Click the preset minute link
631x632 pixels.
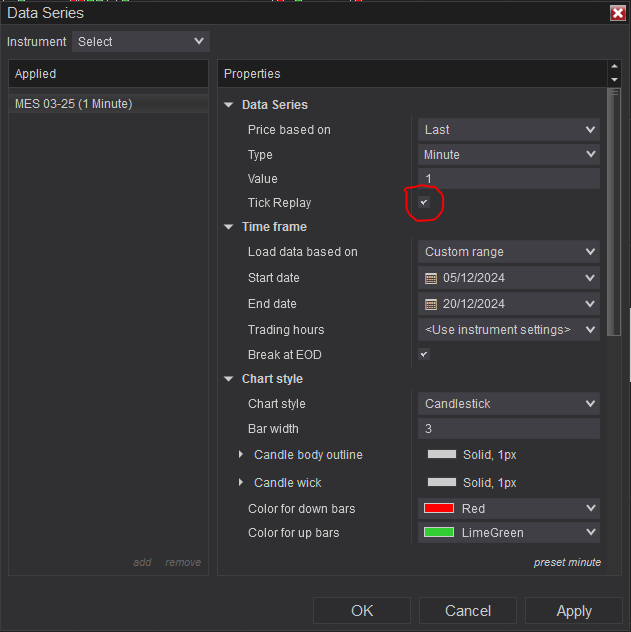click(x=567, y=562)
